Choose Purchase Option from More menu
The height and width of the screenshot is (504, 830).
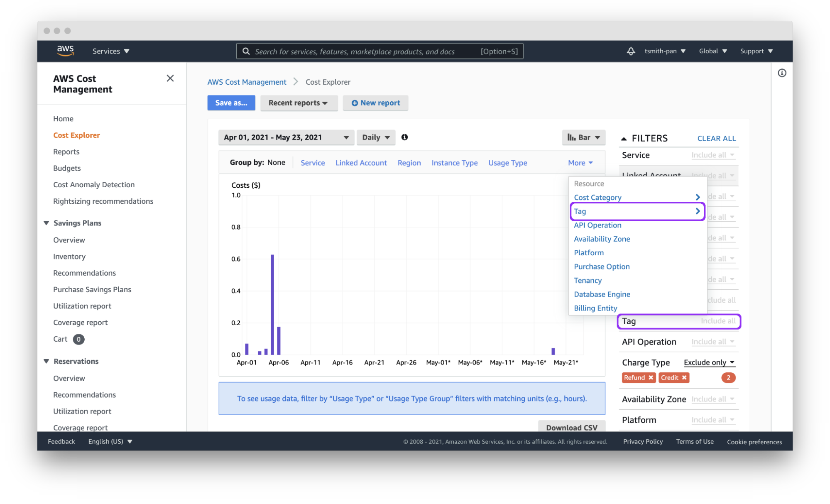point(602,267)
